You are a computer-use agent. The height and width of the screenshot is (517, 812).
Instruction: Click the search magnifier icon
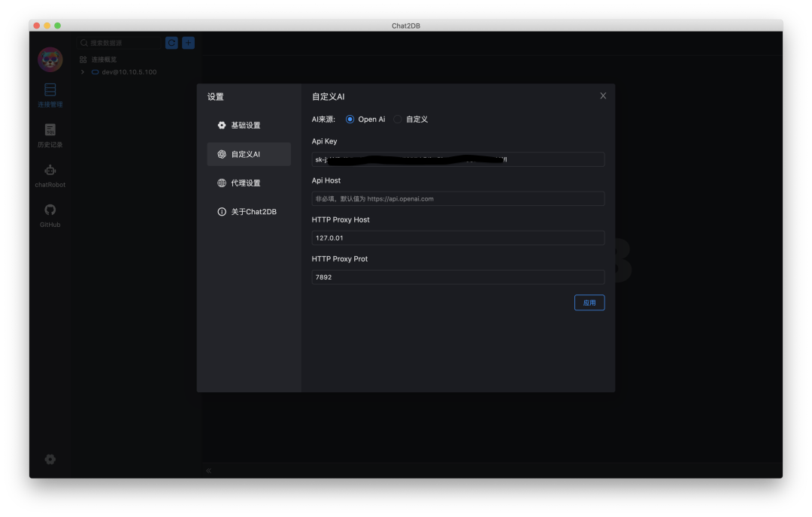[x=84, y=43]
